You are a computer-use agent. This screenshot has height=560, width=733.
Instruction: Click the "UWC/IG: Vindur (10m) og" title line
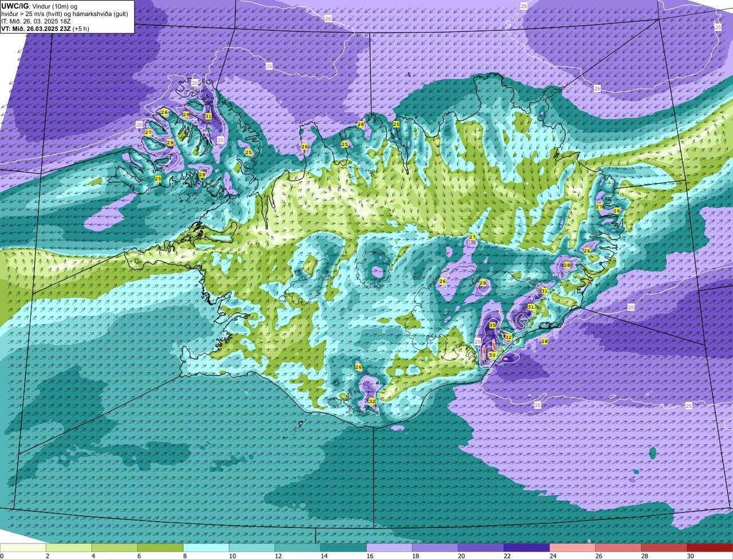(40, 6)
